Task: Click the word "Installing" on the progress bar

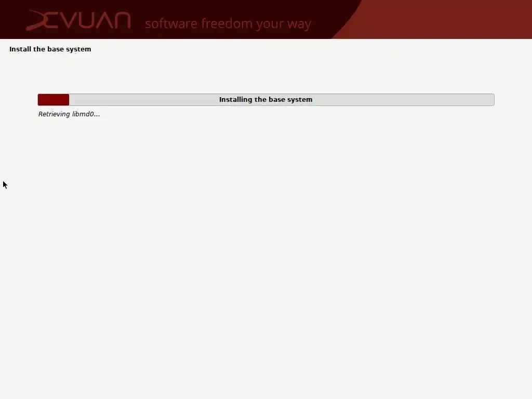Action: (x=235, y=100)
